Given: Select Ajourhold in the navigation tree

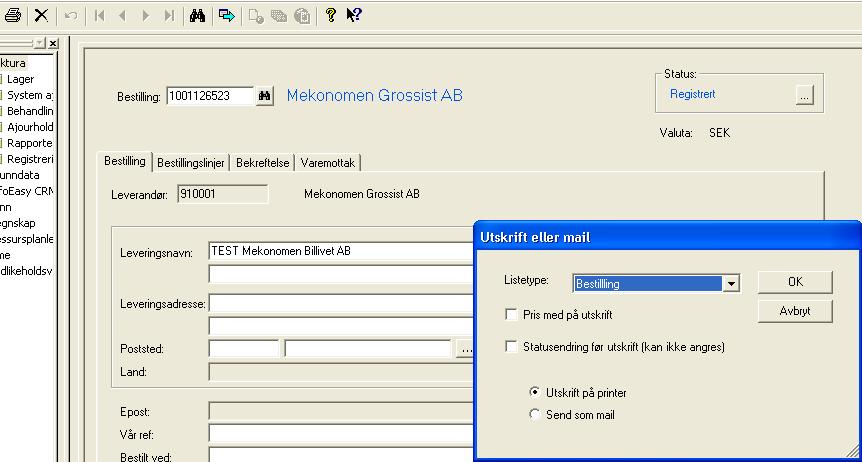Looking at the screenshot, I should click(30, 127).
